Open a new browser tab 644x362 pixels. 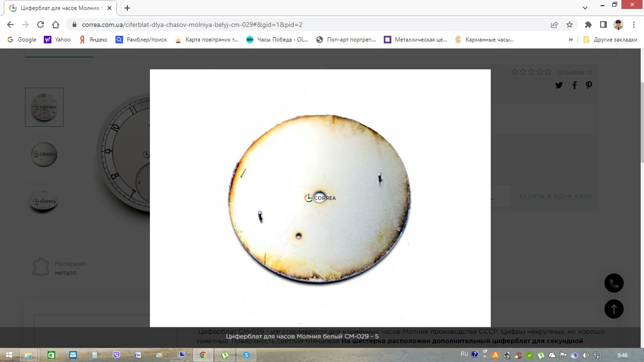(x=127, y=8)
